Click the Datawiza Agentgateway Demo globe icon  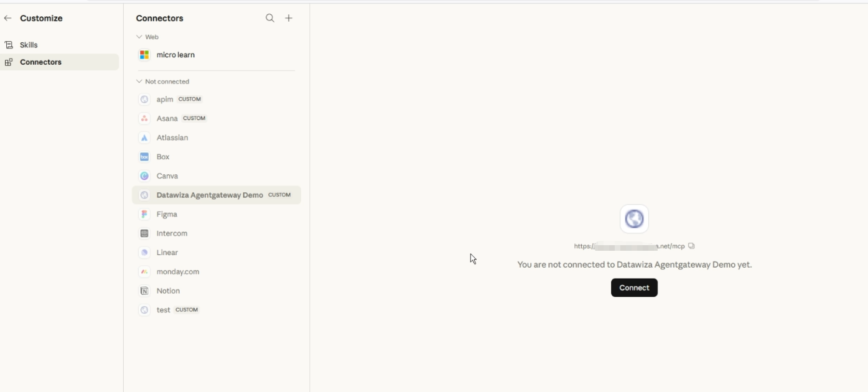(144, 195)
